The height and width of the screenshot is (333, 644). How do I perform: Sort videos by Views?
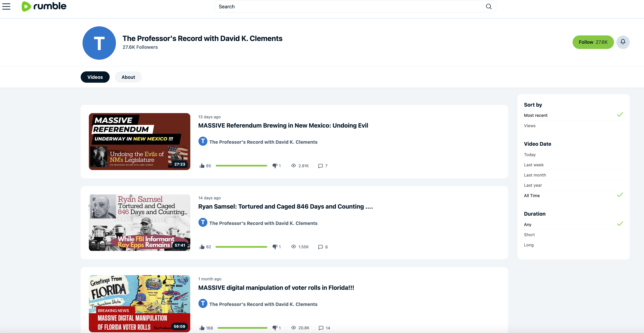(x=530, y=126)
